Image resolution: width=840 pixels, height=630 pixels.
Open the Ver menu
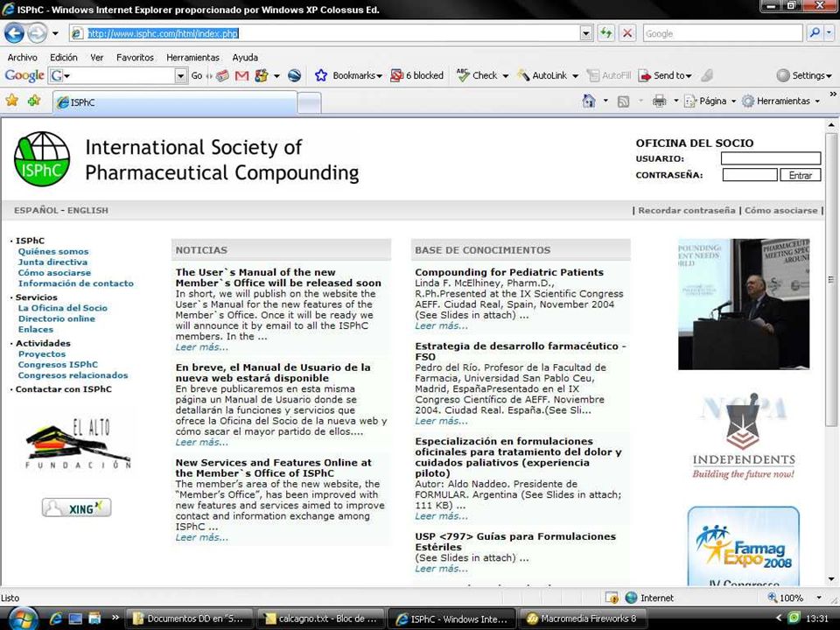[97, 58]
